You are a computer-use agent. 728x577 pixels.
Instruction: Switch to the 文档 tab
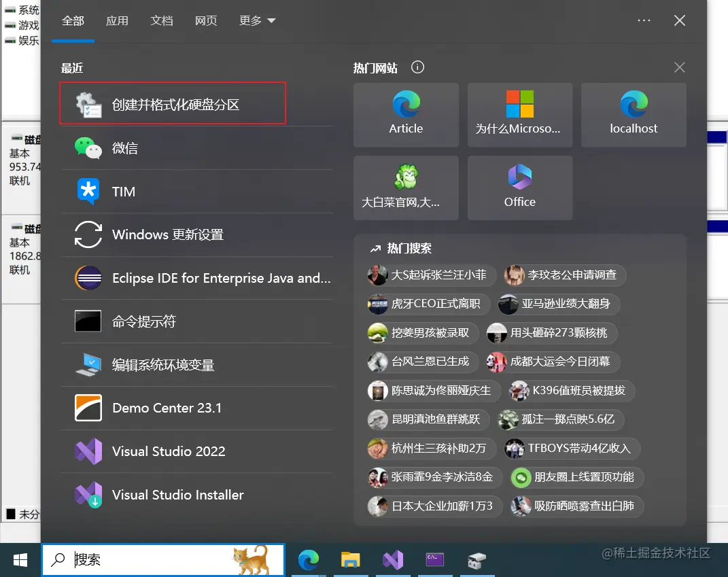point(162,21)
